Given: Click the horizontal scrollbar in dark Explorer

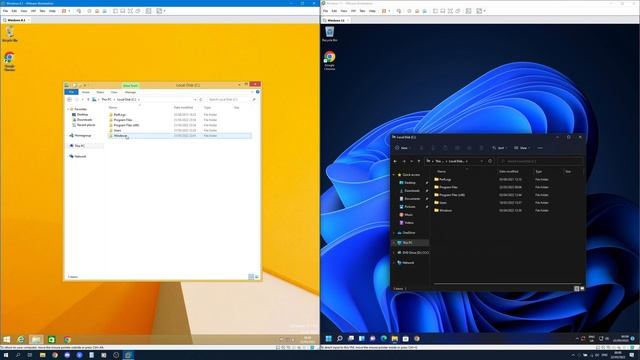Looking at the screenshot, I should click(x=507, y=283).
